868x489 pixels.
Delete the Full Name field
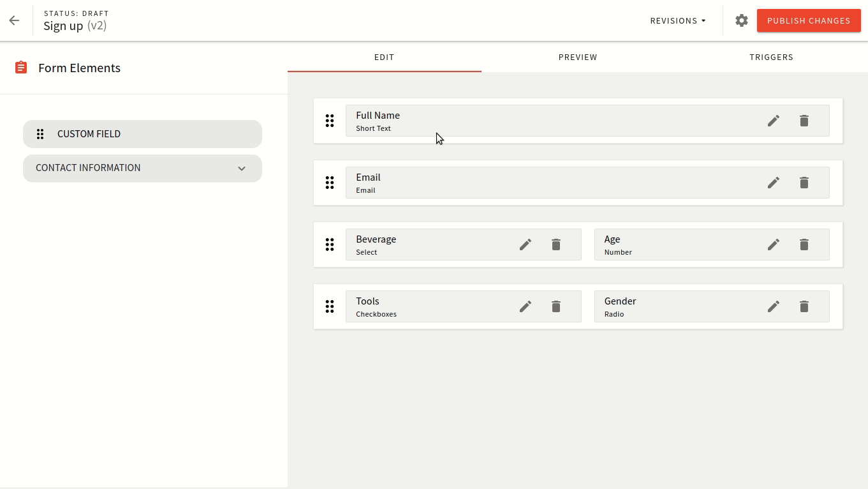(x=804, y=120)
